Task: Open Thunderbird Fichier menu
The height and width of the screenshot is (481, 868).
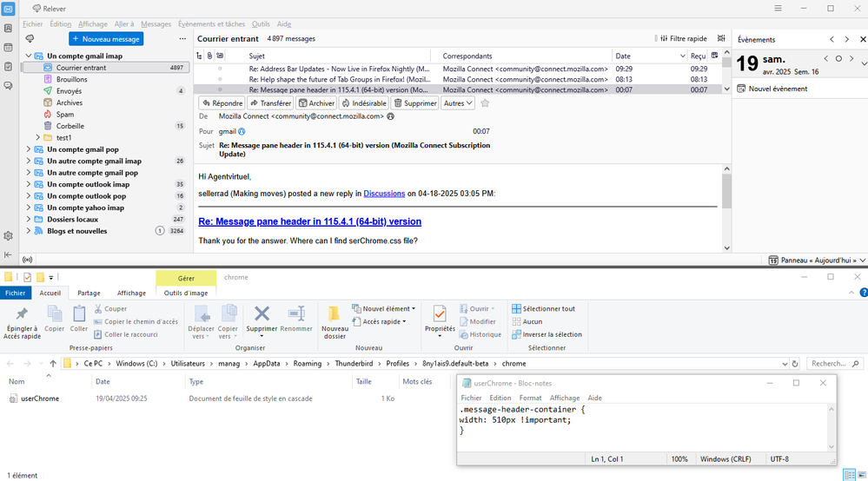Action: [33, 23]
